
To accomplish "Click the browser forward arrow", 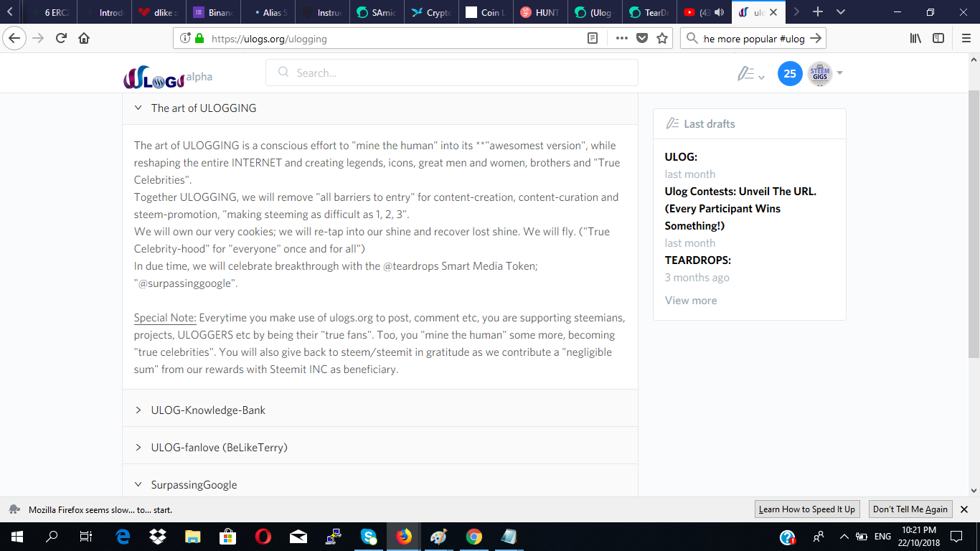I will [x=39, y=39].
